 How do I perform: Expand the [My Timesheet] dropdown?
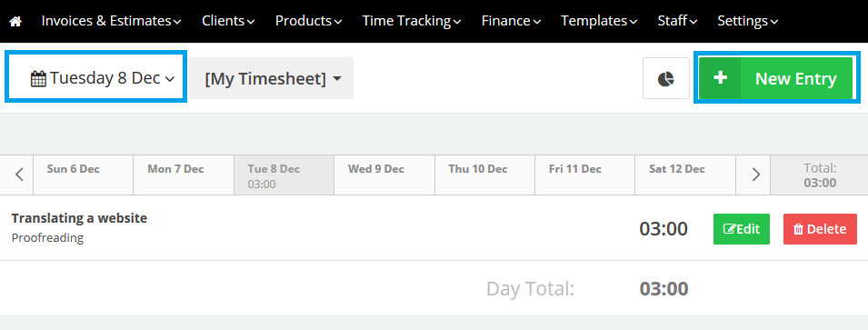coord(271,78)
